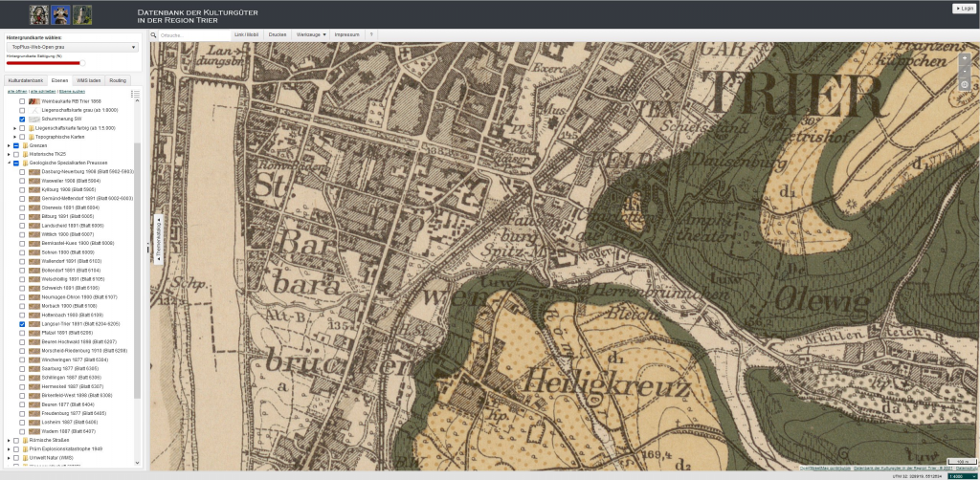Click the 'Ebene suchen' link
The image size is (980, 480).
point(72,92)
